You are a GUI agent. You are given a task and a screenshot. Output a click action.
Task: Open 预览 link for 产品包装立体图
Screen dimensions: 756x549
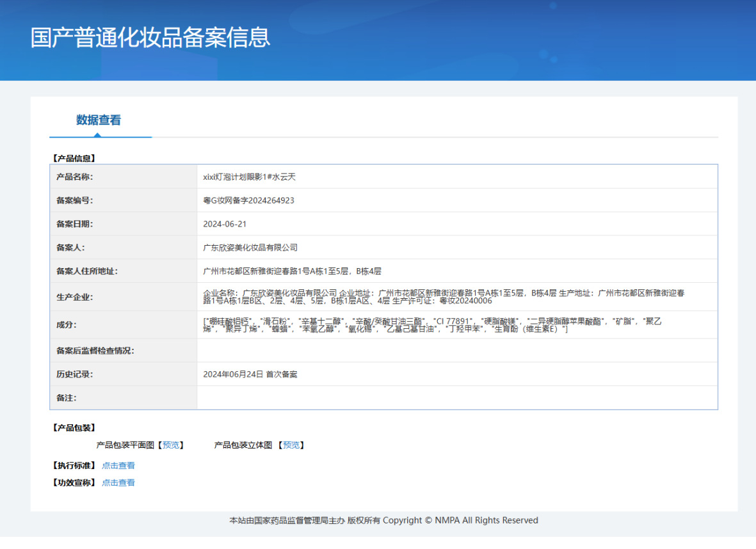coord(291,445)
